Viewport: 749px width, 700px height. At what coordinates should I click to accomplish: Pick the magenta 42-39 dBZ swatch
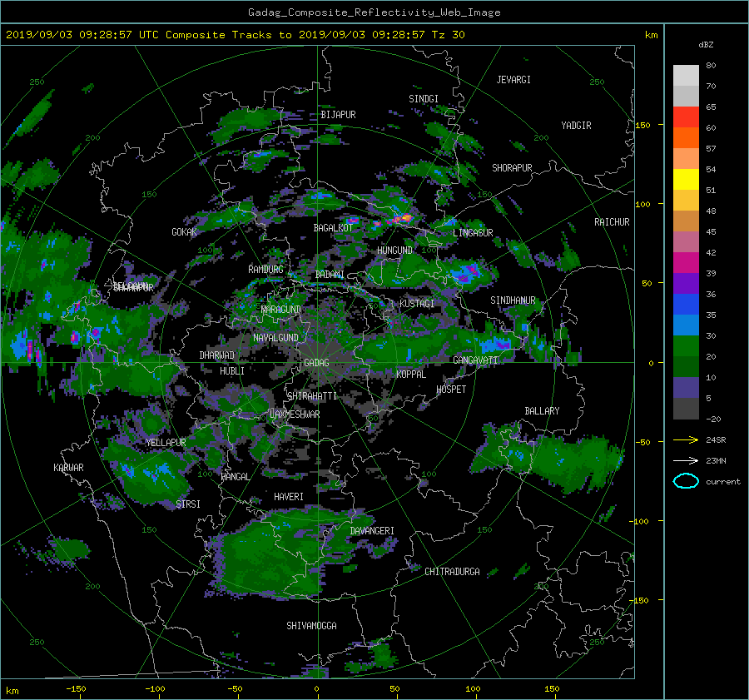point(686,262)
